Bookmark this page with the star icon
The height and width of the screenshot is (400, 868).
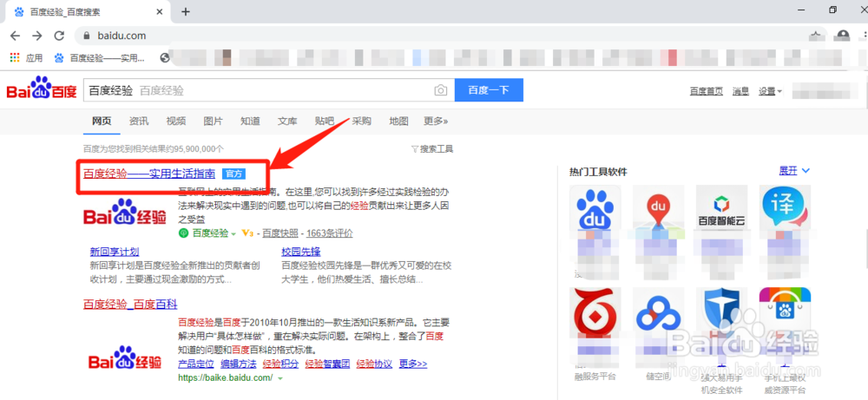[815, 36]
